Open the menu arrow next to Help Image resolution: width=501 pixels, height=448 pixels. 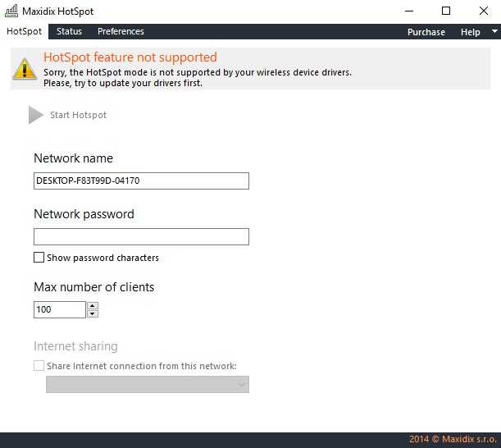coord(494,31)
